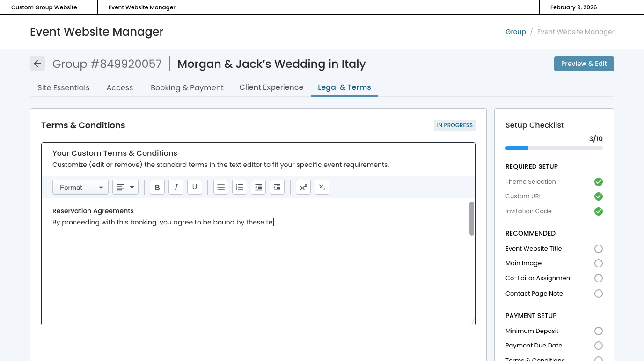This screenshot has height=361, width=644.
Task: Increase indent of the text
Action: (x=277, y=187)
